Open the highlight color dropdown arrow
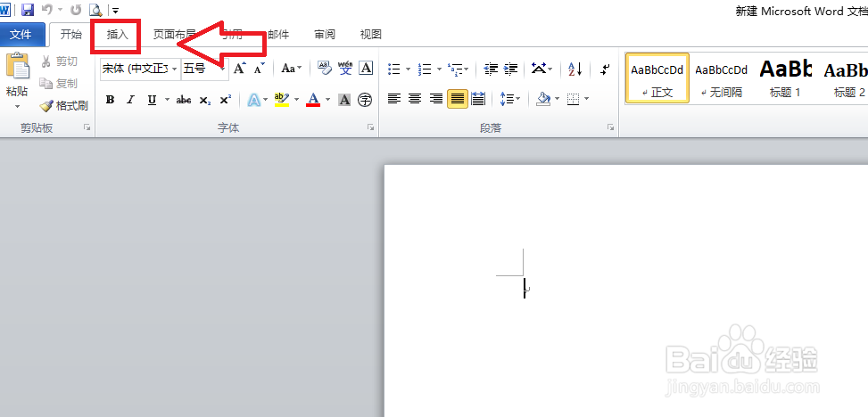The image size is (868, 417). coord(297,100)
